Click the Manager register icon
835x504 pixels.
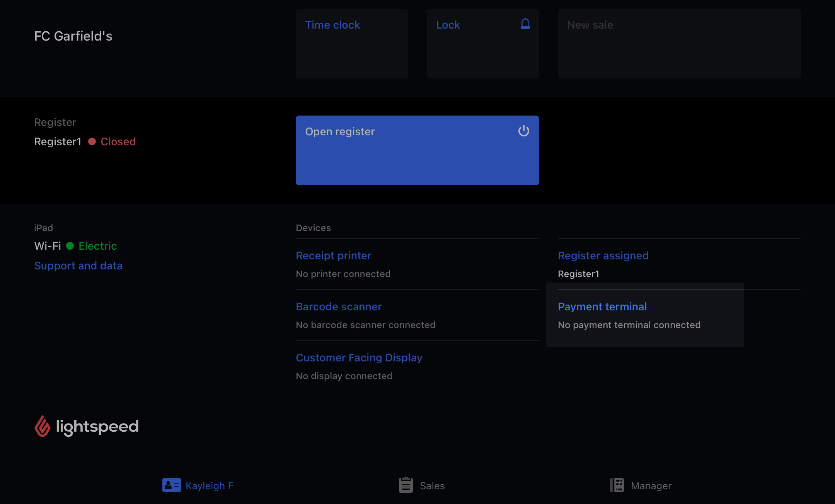pyautogui.click(x=617, y=485)
